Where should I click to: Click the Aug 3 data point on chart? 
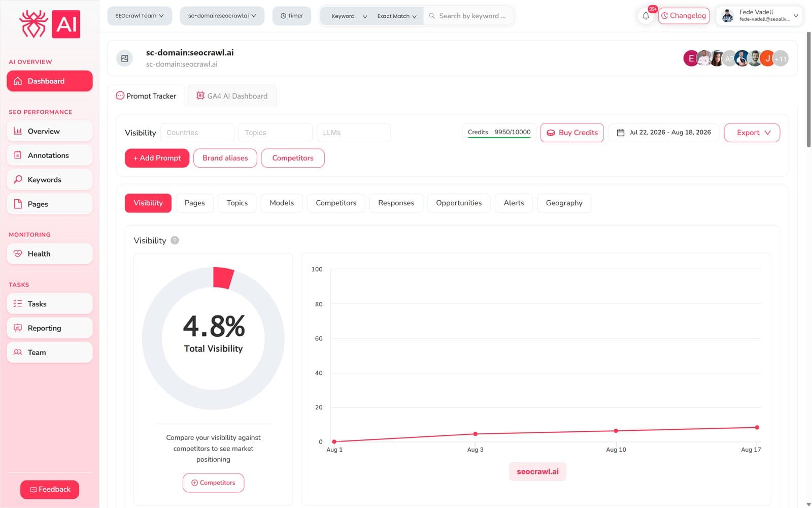(x=475, y=434)
